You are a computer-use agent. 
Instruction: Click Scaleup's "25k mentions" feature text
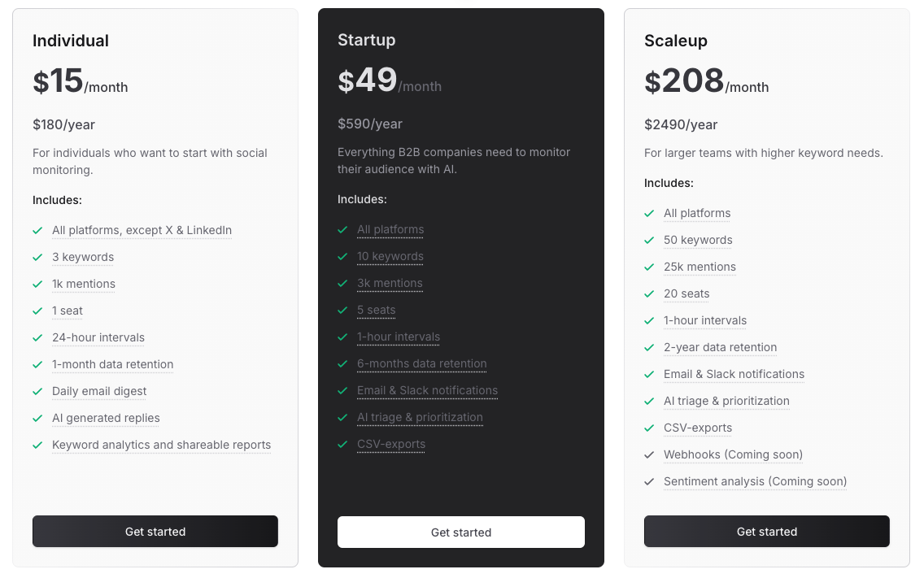[x=700, y=267]
